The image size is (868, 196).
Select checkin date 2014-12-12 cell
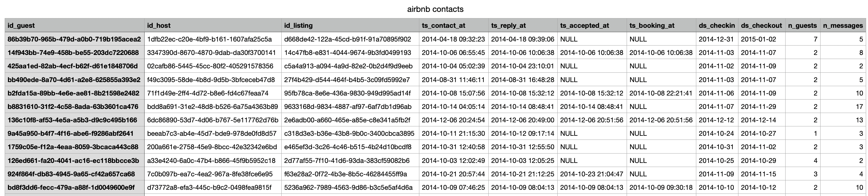[x=717, y=120]
